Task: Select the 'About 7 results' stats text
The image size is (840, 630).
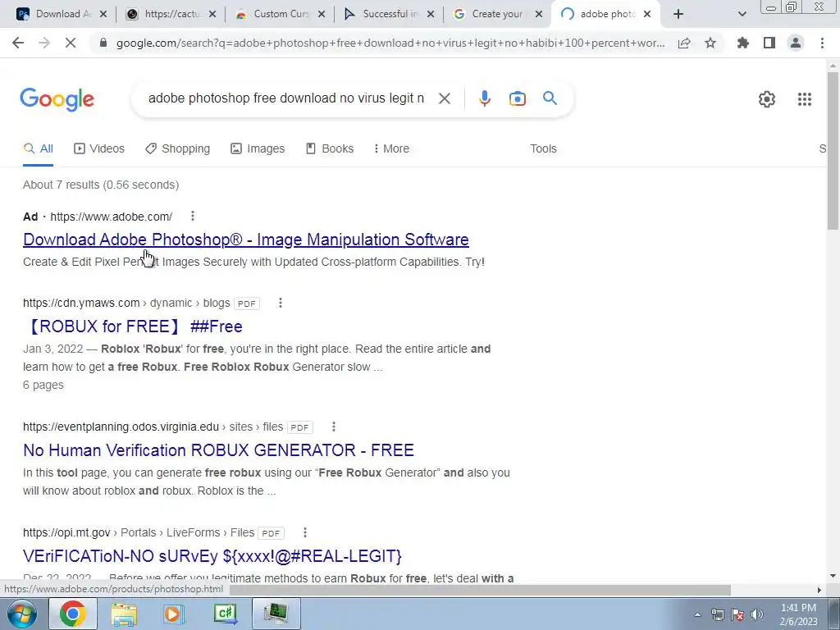Action: [101, 185]
